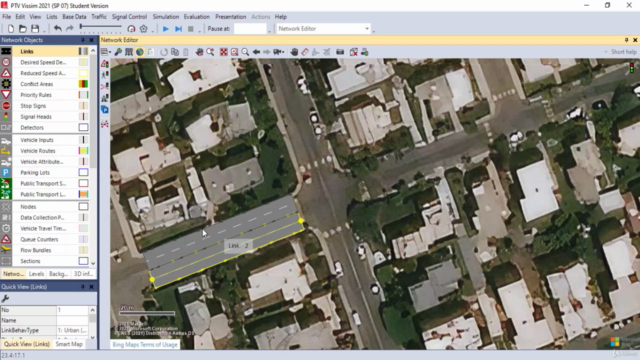Open the Traffic menu
Image resolution: width=640 pixels, height=360 pixels.
coord(99,17)
